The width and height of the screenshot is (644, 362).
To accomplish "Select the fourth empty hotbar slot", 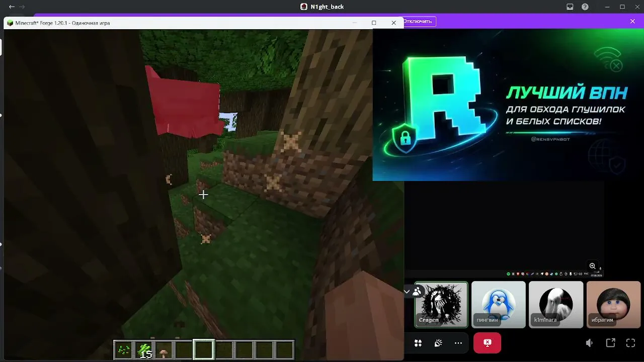I will pyautogui.click(x=184, y=350).
